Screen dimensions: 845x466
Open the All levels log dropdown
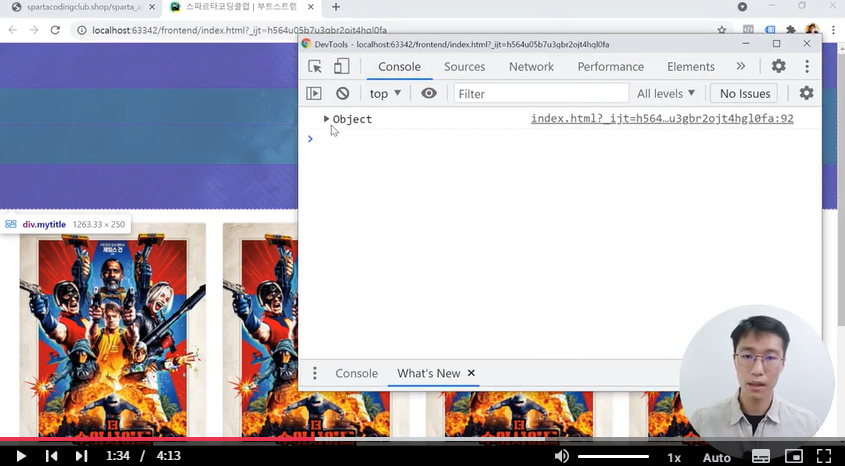[666, 93]
